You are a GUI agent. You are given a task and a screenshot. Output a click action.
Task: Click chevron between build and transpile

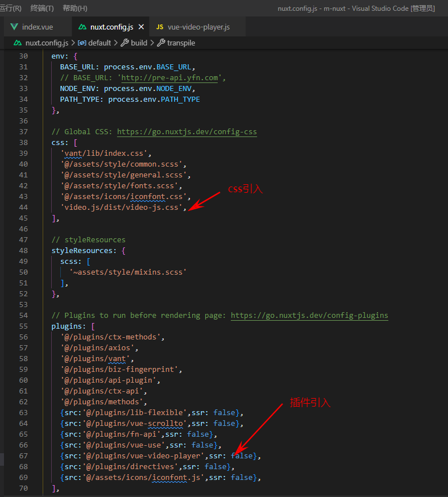pyautogui.click(x=152, y=43)
